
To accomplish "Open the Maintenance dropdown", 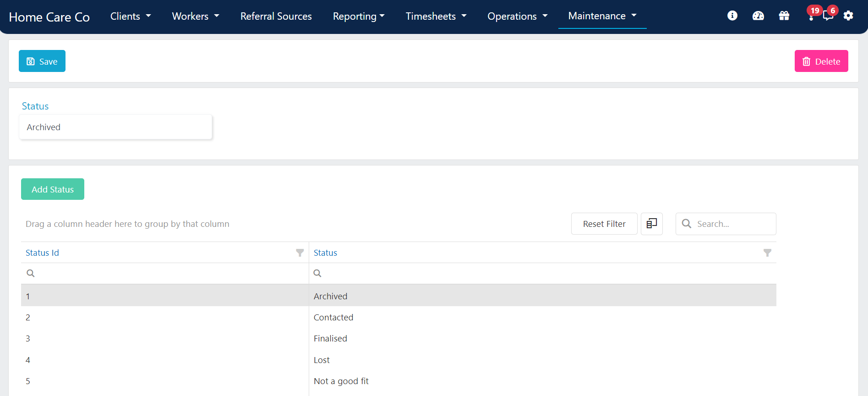I will tap(602, 16).
